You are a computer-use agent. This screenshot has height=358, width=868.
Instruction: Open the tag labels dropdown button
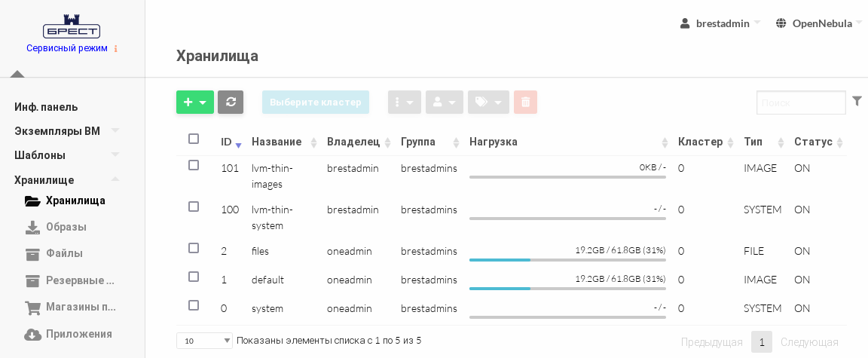tap(488, 103)
